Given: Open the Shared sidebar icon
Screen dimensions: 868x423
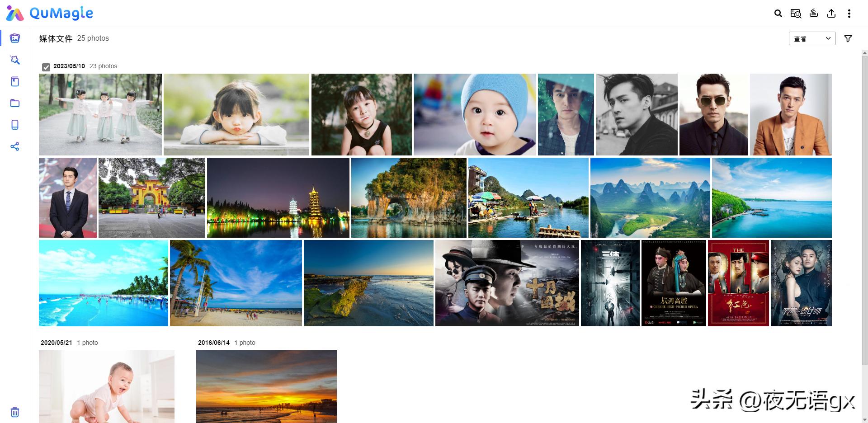Looking at the screenshot, I should point(15,146).
